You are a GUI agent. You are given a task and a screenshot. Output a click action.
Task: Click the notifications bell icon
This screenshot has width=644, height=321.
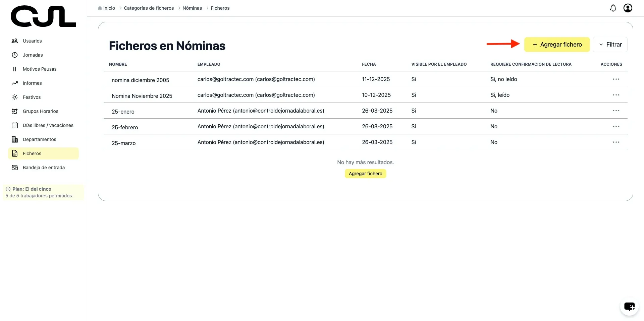point(613,8)
